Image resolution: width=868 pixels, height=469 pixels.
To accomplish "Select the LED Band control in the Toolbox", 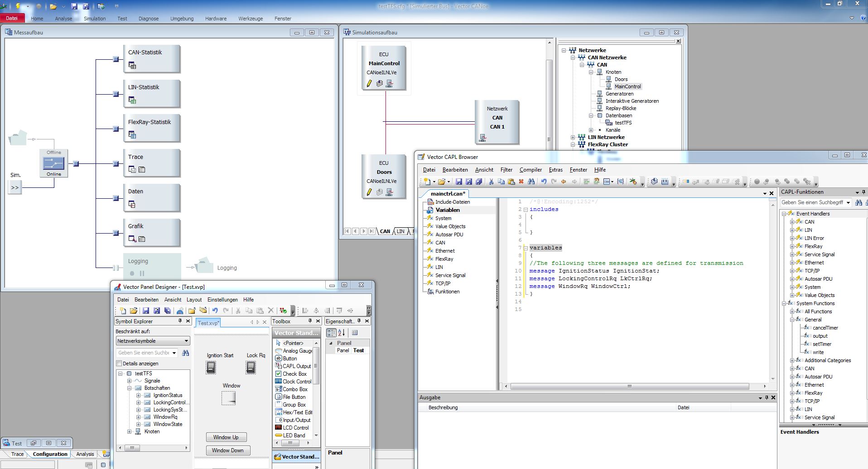I will pyautogui.click(x=294, y=435).
